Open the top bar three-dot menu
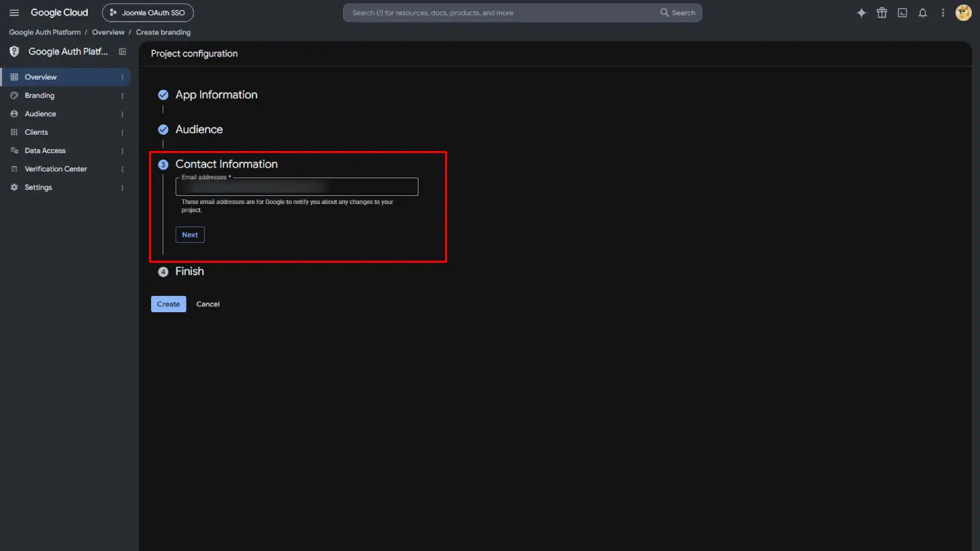 pyautogui.click(x=943, y=13)
